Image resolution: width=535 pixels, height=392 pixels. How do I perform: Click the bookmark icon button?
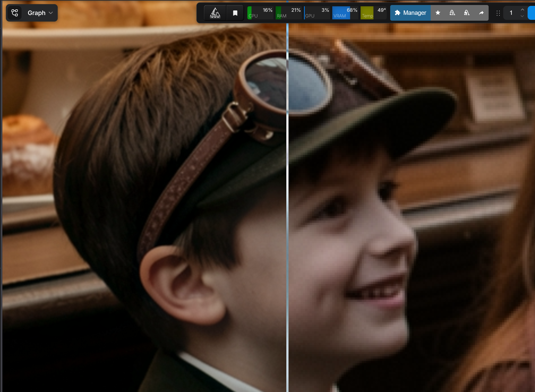click(x=235, y=13)
